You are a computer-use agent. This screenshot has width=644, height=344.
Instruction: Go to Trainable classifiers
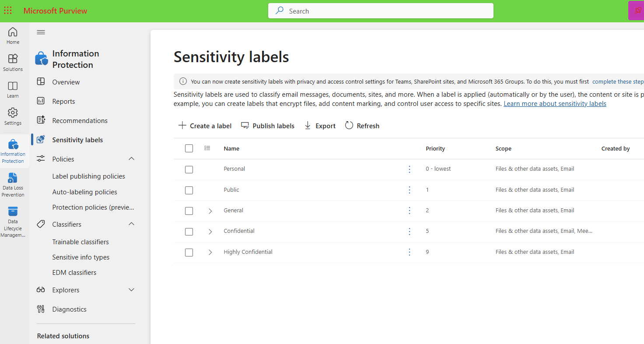(x=80, y=242)
